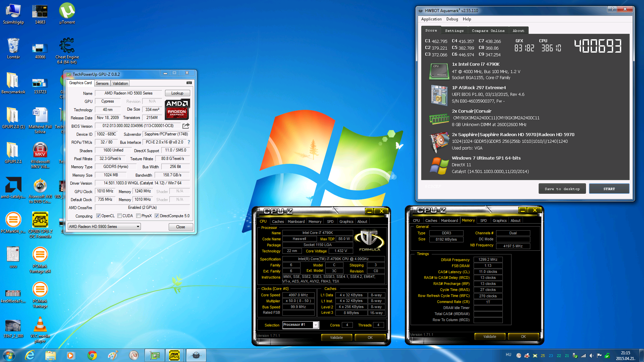
Task: Switch to ASR CPU-Z taskbar button
Action: click(174, 355)
